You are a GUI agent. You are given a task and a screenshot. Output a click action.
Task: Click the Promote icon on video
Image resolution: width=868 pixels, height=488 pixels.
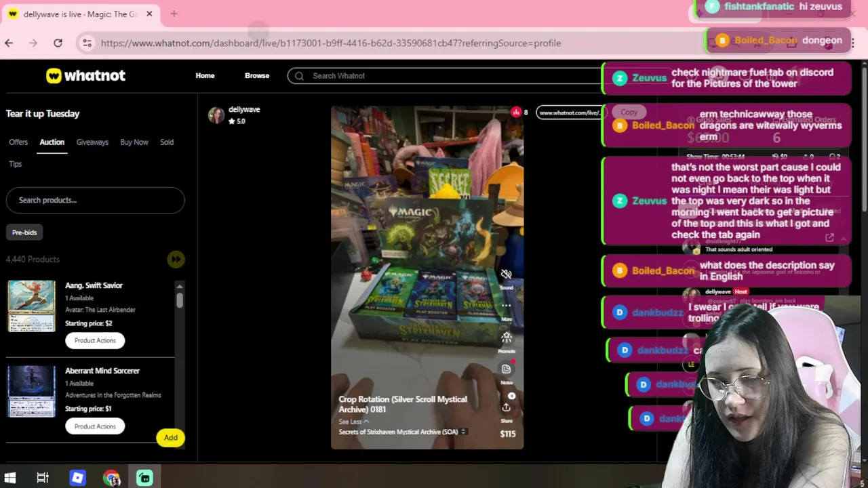[x=506, y=337]
